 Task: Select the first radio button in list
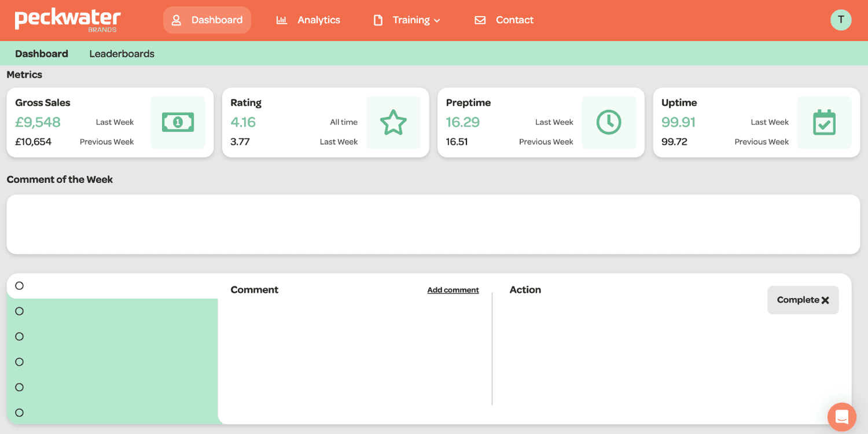(x=20, y=286)
